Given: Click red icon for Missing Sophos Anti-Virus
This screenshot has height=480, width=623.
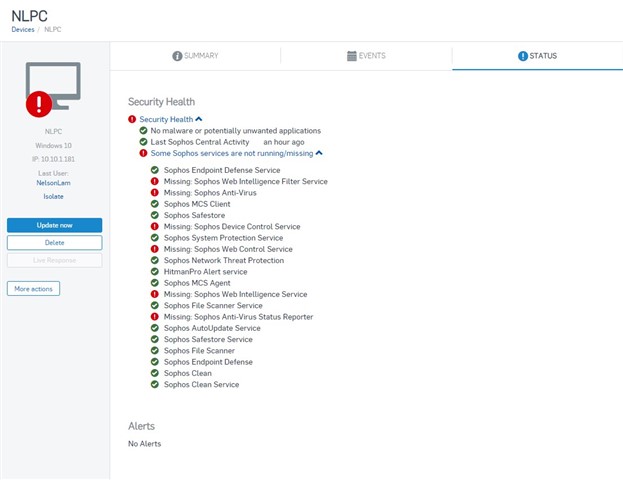Looking at the screenshot, I should click(x=155, y=193).
